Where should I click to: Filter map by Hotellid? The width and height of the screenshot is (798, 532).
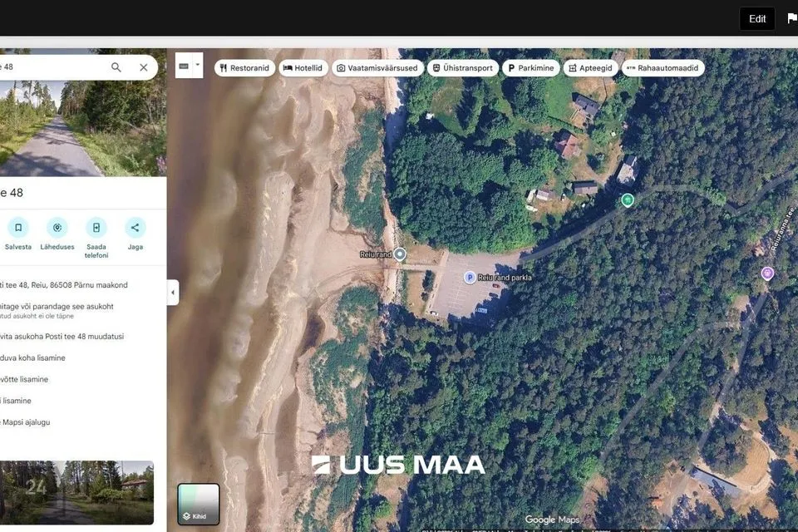(x=303, y=67)
